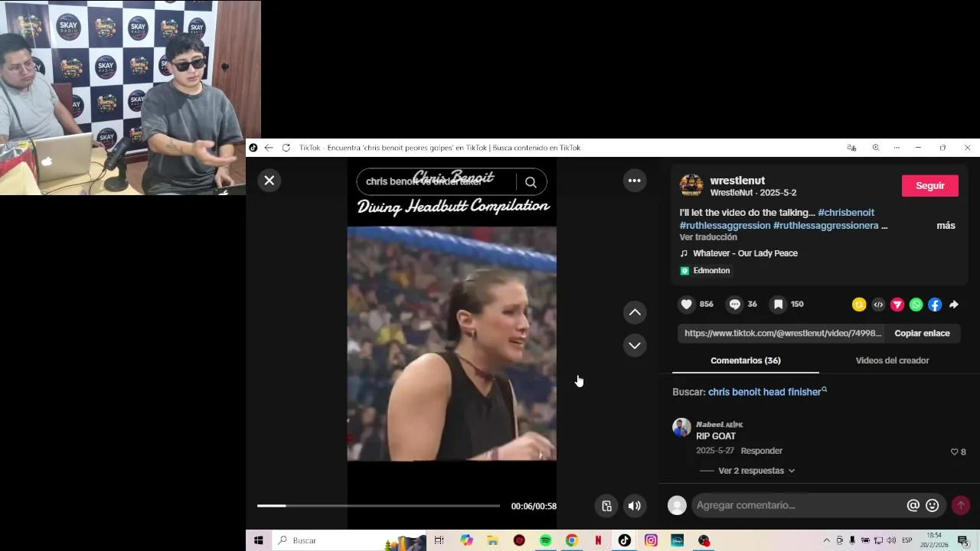Expand description with más
Screen dimensions: 980x551
tap(946, 226)
